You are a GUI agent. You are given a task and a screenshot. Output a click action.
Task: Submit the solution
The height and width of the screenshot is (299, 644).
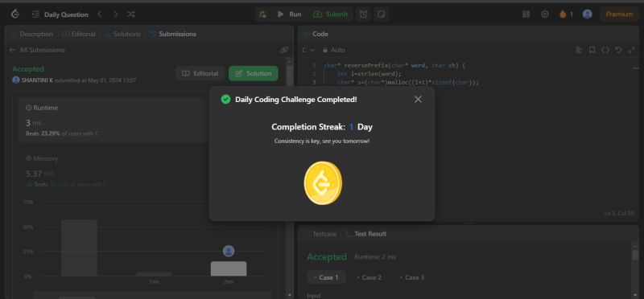pos(330,14)
